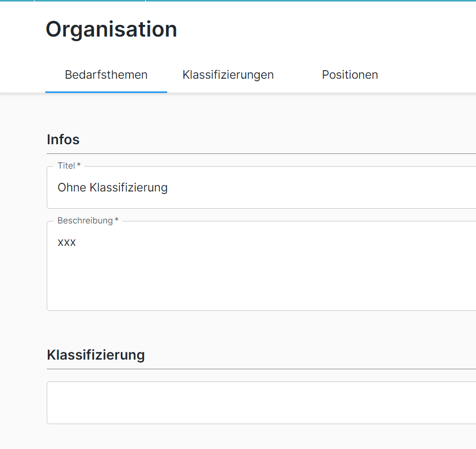Screen dimensions: 476x449
Task: Place cursor on 'xxx' description text
Action: point(67,242)
